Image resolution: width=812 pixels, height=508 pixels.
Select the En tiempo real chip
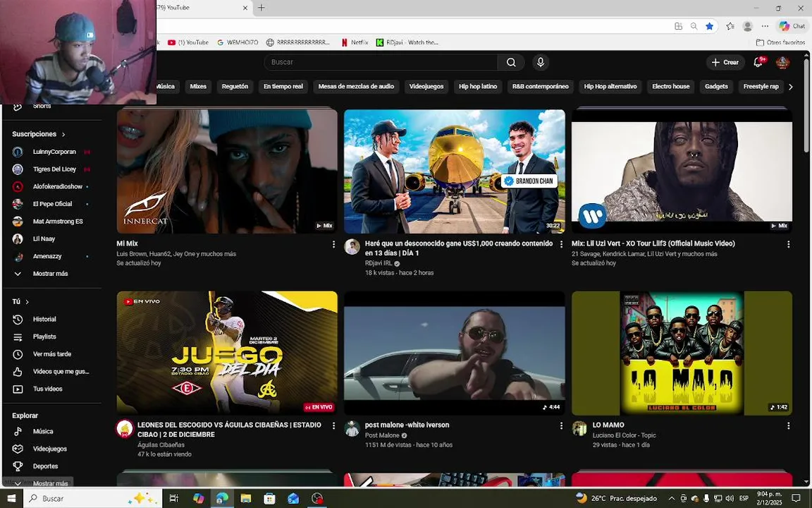(283, 87)
